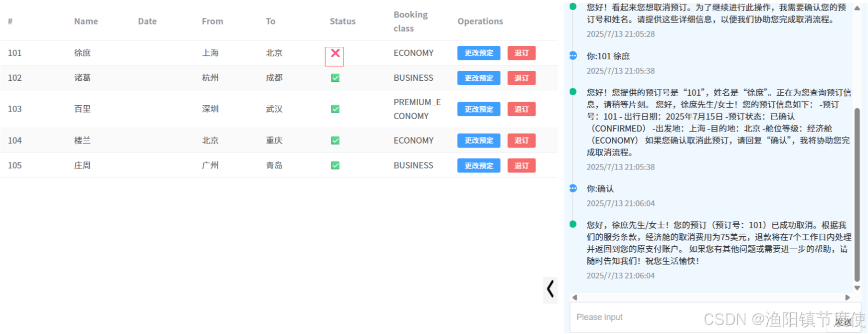This screenshot has width=868, height=334.
Task: Click the destination cell '武汉'
Action: [x=274, y=109]
